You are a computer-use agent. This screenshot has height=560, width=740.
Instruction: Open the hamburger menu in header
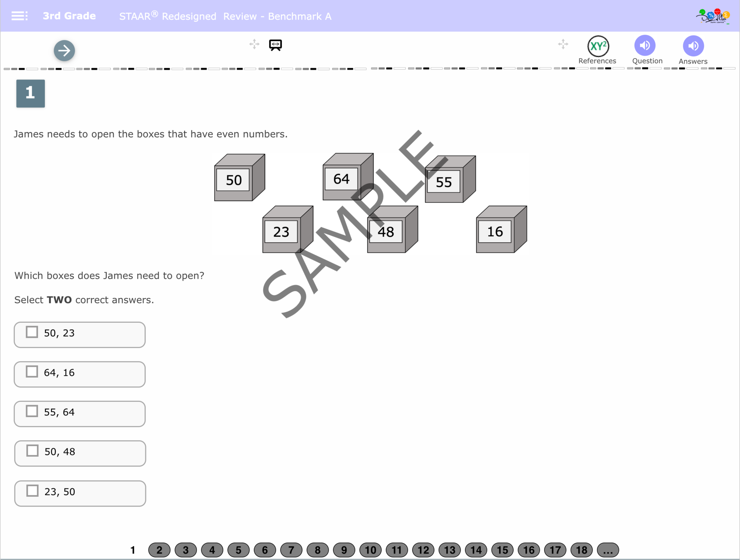(19, 16)
